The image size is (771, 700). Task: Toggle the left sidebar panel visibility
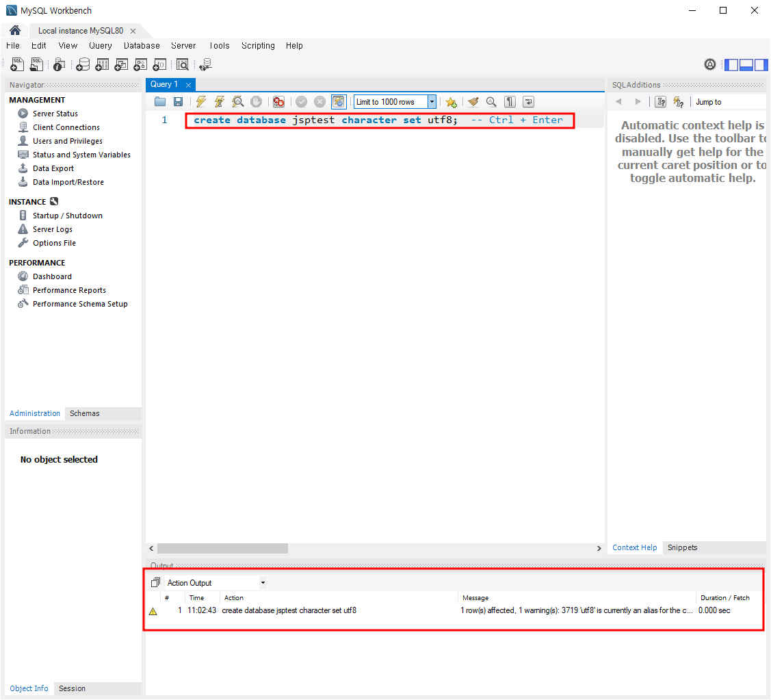[x=732, y=64]
